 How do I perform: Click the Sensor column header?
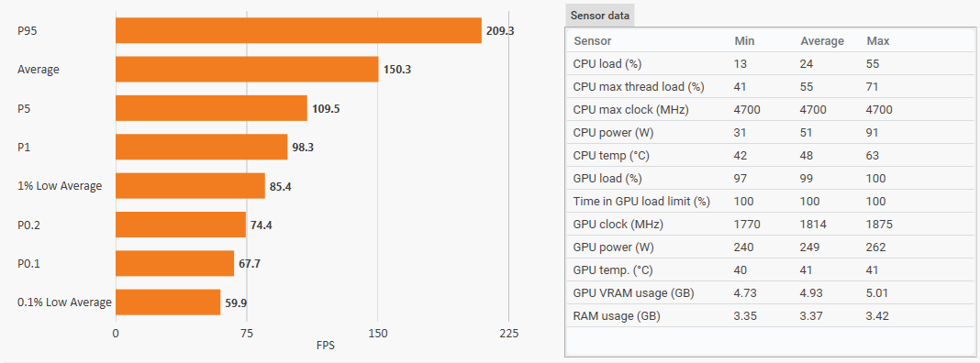592,41
